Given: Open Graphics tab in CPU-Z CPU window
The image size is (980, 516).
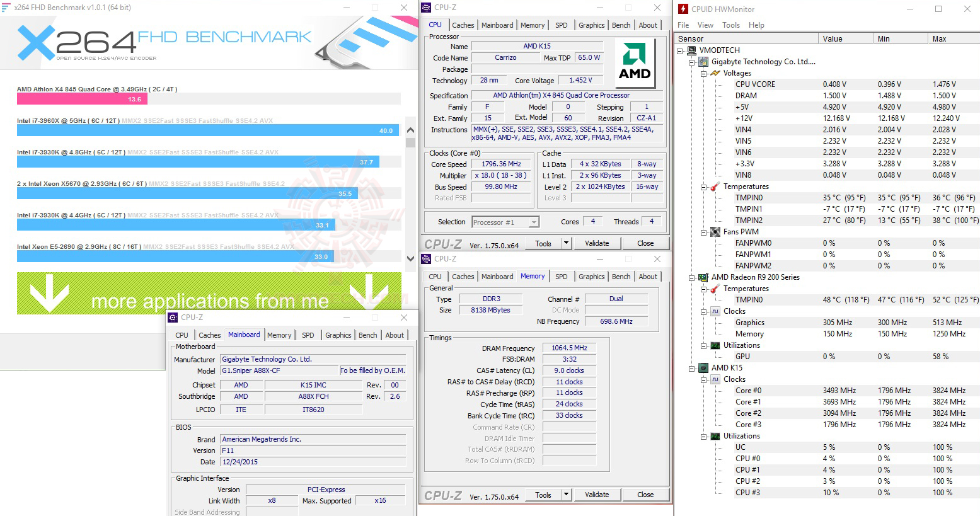Looking at the screenshot, I should [591, 25].
